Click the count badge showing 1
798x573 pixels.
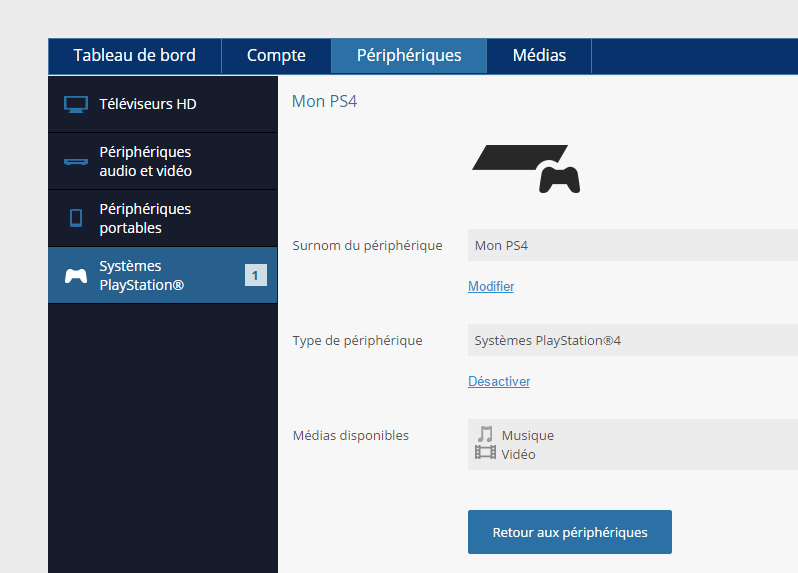pyautogui.click(x=255, y=275)
